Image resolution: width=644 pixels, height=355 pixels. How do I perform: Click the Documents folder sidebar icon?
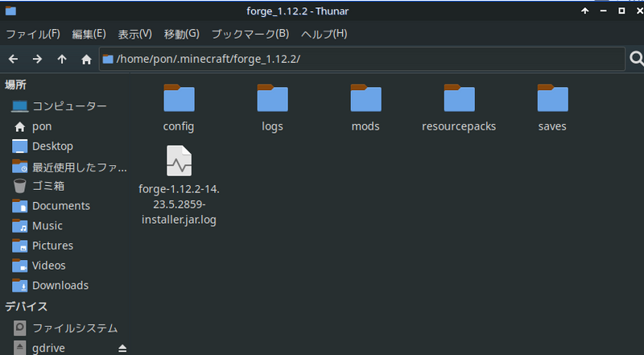19,206
